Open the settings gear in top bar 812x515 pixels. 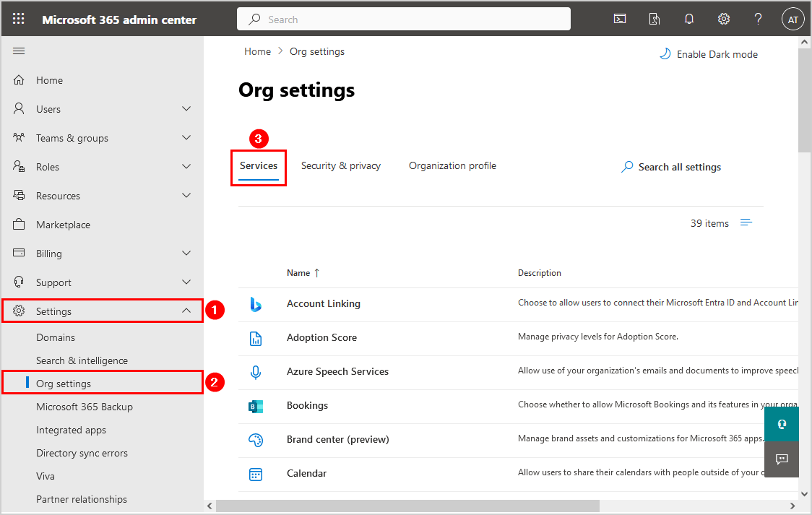(723, 20)
